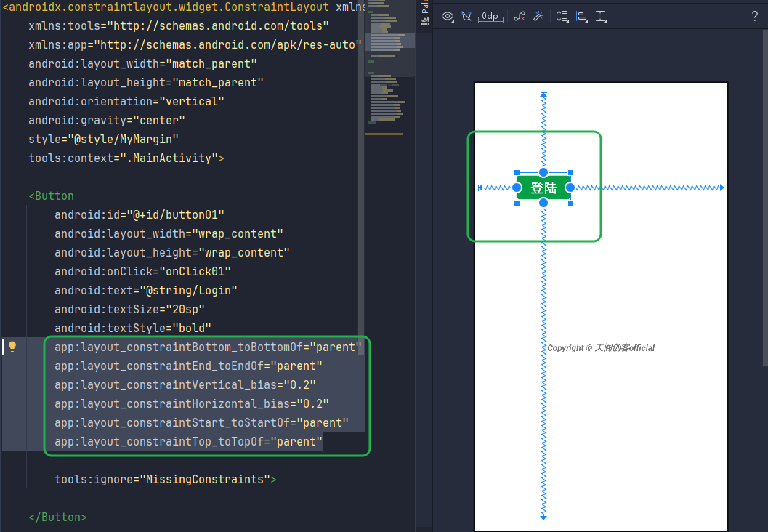Click left constraint anchor circle of button
768x532 pixels.
[517, 188]
